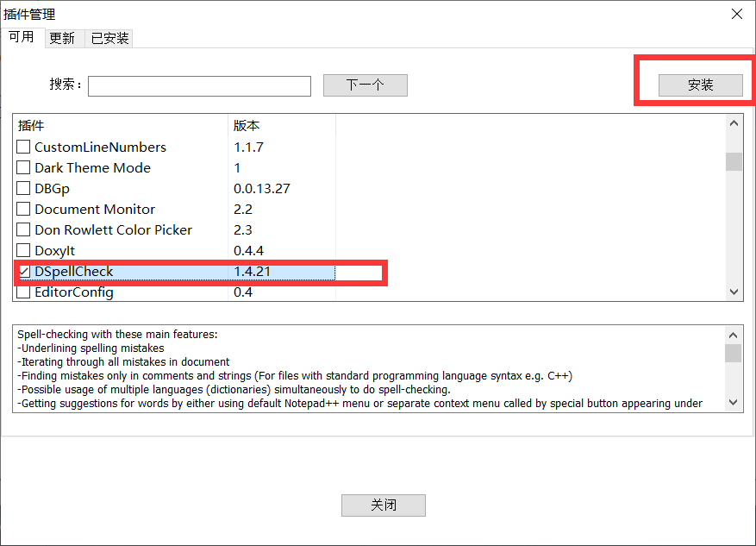Select the 可用 tab
This screenshot has width=756, height=546.
[22, 38]
